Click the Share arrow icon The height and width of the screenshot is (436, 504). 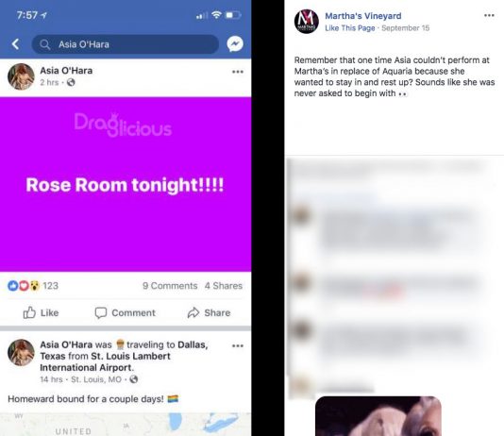coord(193,312)
